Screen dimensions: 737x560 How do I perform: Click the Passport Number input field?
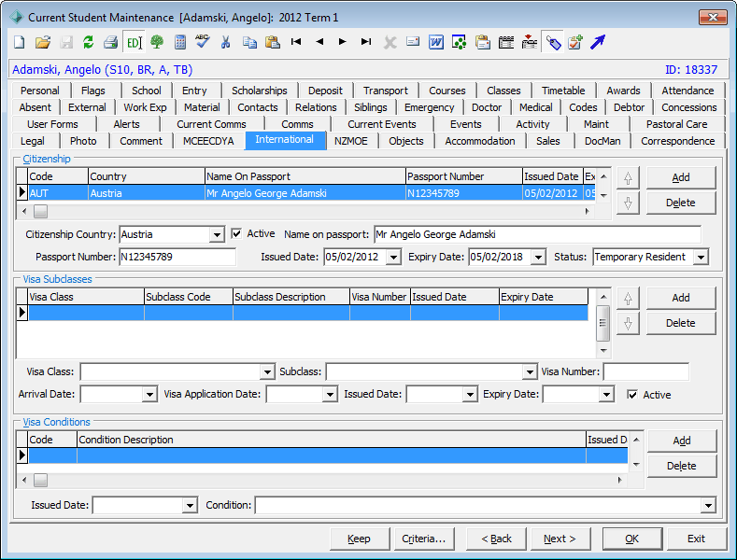(x=177, y=257)
